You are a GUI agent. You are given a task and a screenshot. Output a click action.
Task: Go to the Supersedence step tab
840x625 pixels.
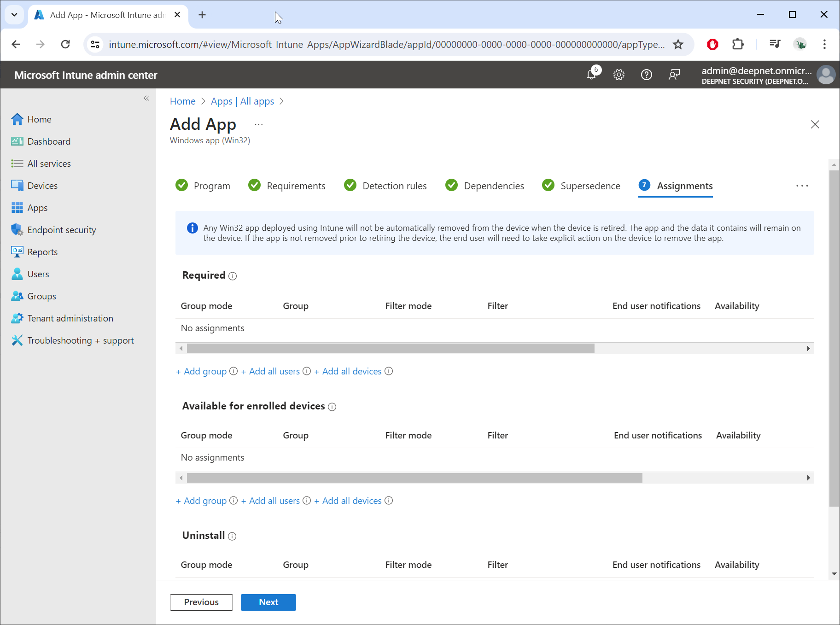[590, 186]
